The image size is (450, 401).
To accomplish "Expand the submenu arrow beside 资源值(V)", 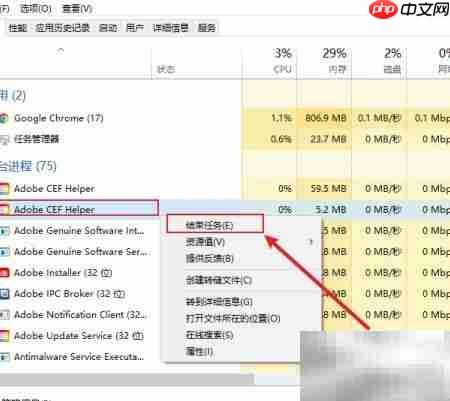I will pyautogui.click(x=311, y=242).
